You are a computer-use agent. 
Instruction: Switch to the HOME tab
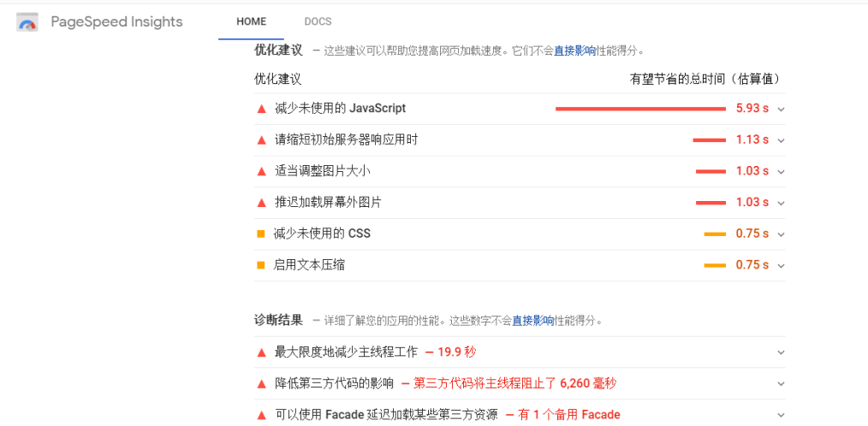pyautogui.click(x=252, y=21)
